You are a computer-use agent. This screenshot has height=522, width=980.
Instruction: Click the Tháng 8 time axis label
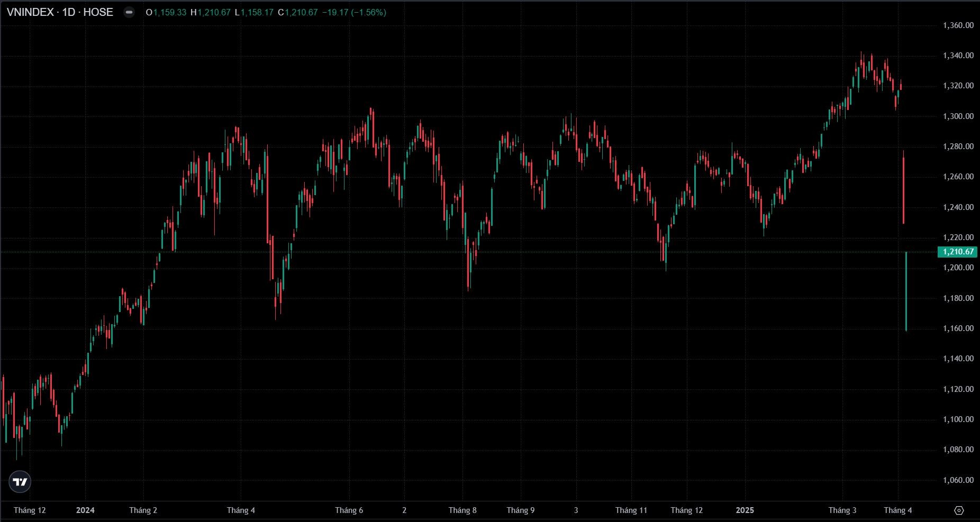tap(462, 510)
